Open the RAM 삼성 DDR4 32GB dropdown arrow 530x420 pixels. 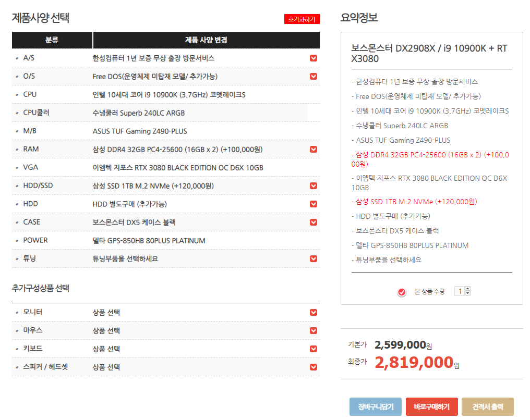[x=314, y=149]
